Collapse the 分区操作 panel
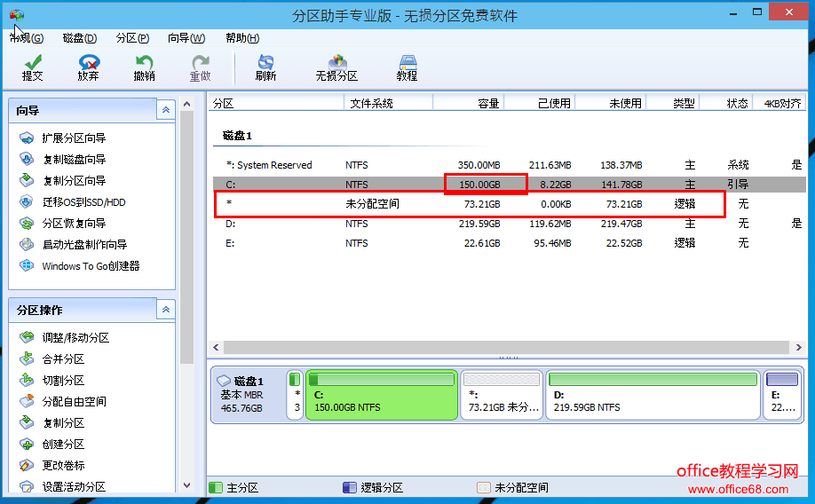Screen dimensions: 815x504 click(166, 310)
